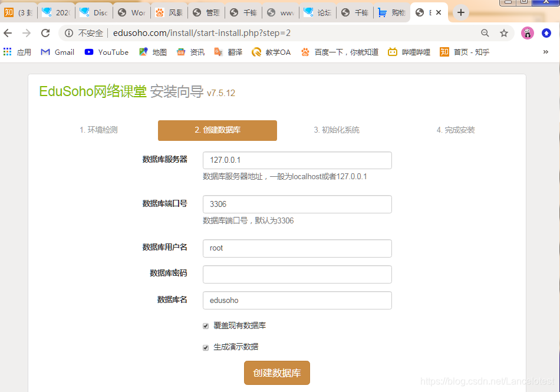Click the address bar URL edusoho.com/install
Image resolution: width=560 pixels, height=392 pixels.
pos(202,33)
